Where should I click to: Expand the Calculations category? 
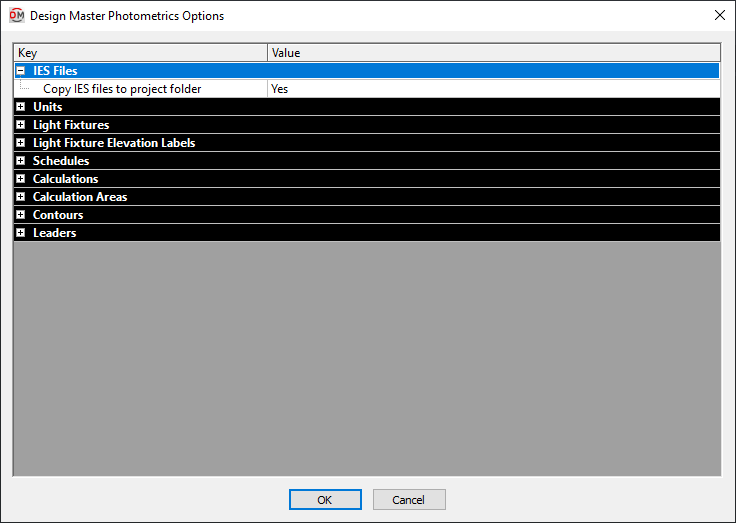click(x=21, y=179)
